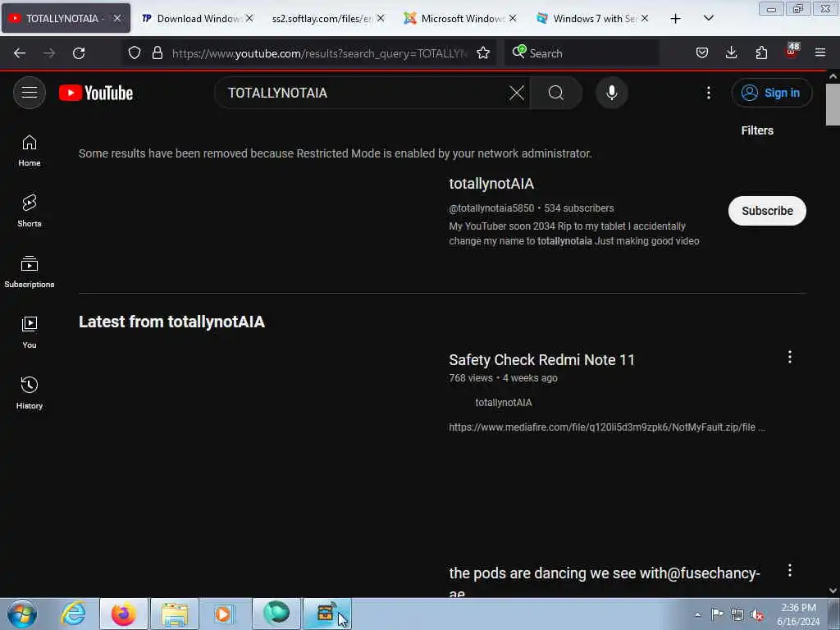Go back in Firefox
The image size is (840, 630).
20,53
